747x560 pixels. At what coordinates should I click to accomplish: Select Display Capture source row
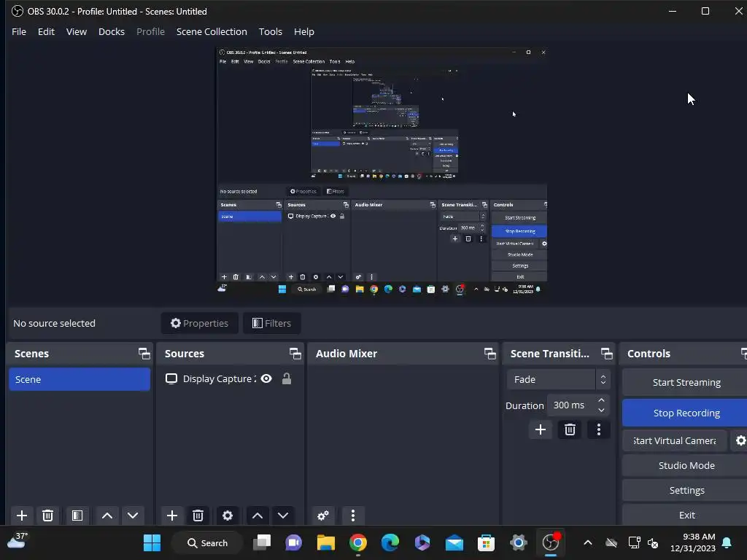tap(230, 378)
